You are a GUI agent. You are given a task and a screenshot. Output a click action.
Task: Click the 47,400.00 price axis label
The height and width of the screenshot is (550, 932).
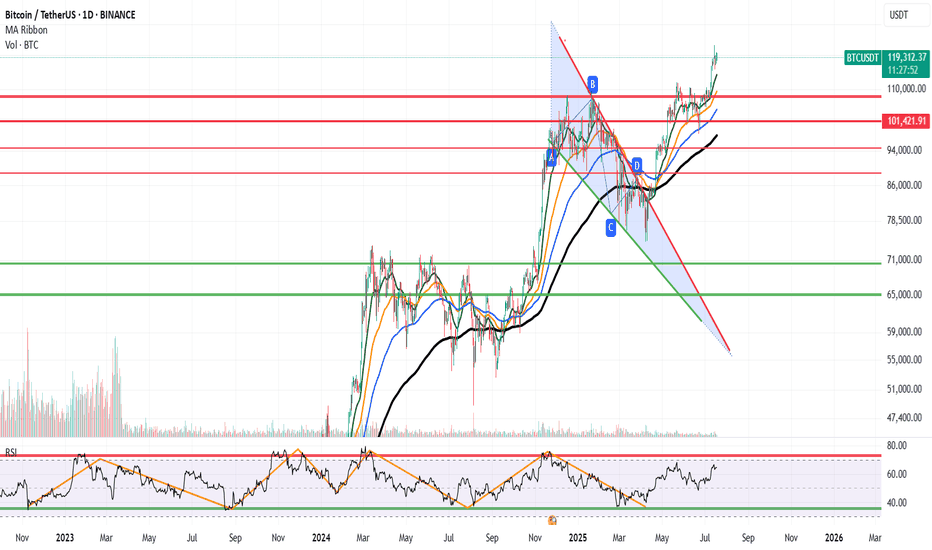pos(905,417)
